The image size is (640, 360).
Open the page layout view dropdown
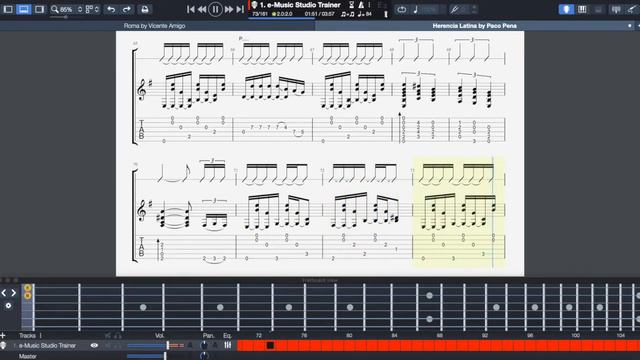point(92,9)
